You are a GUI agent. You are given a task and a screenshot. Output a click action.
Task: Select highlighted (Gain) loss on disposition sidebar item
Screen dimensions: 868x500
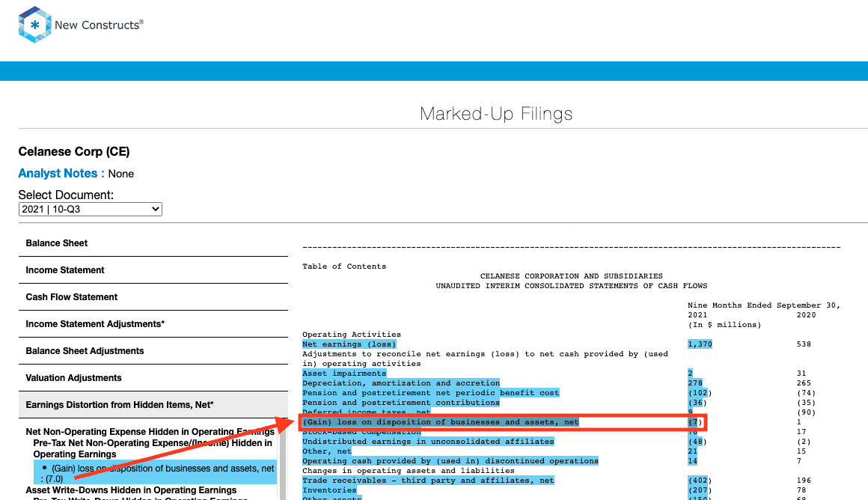[x=156, y=473]
